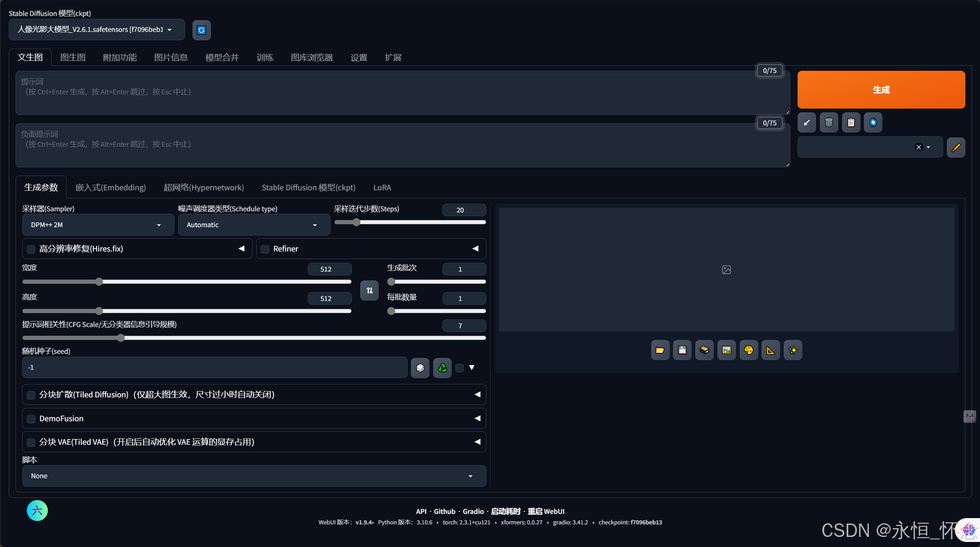Click the green recycle seed icon
The image size is (980, 547).
coord(442,368)
